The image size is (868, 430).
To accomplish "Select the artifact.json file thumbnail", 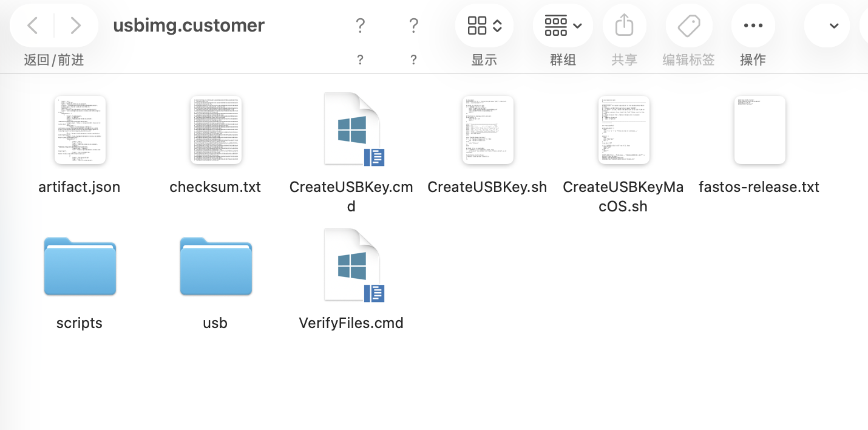I will [x=80, y=130].
